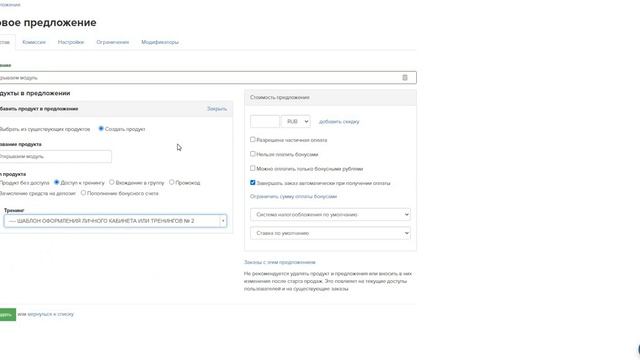Open the RUB currency dropdown
640x360 pixels.
(x=296, y=121)
